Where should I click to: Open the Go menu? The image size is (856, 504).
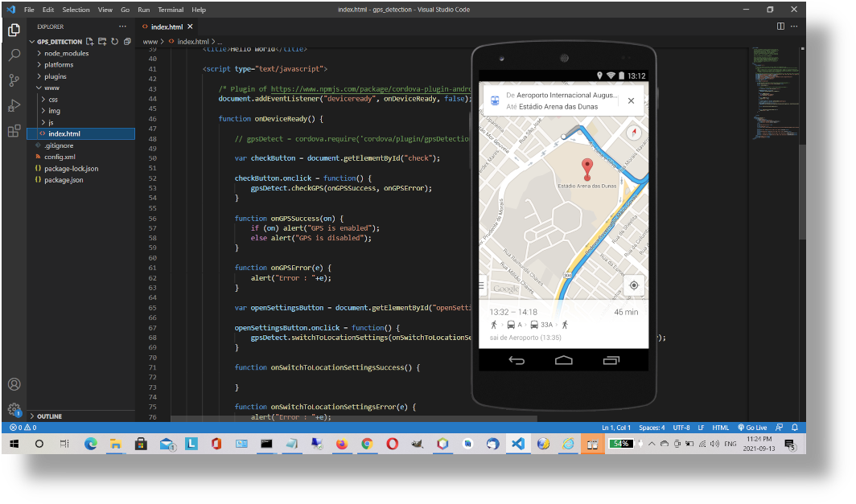tap(125, 10)
